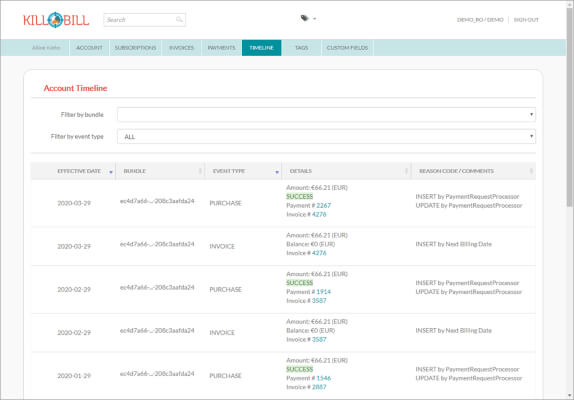This screenshot has width=574, height=400.
Task: Select the TIMELINE tab
Action: coord(261,48)
